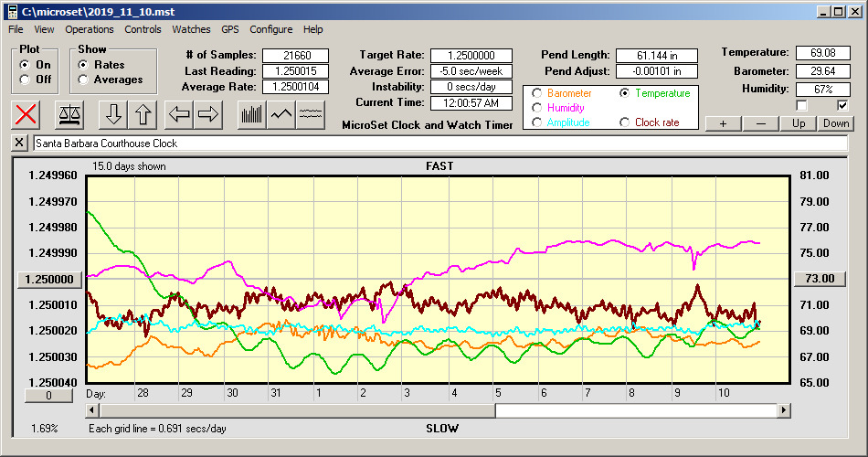Click the red X clear data icon
This screenshot has height=457, width=868.
[26, 114]
